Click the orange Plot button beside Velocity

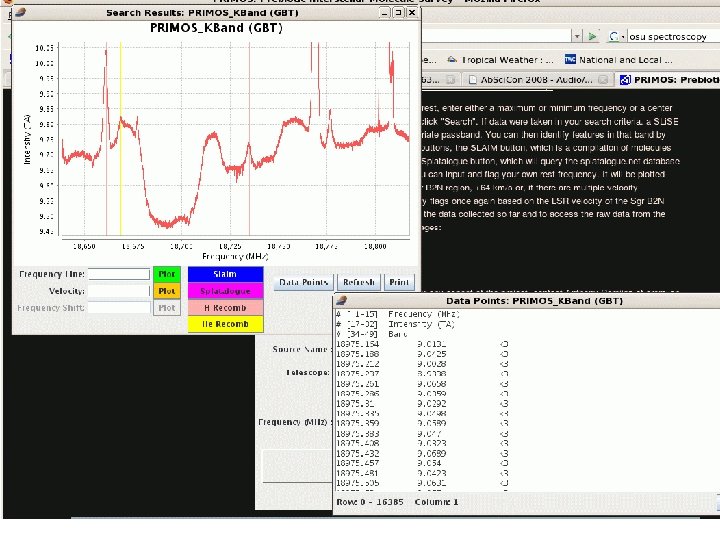click(x=167, y=291)
